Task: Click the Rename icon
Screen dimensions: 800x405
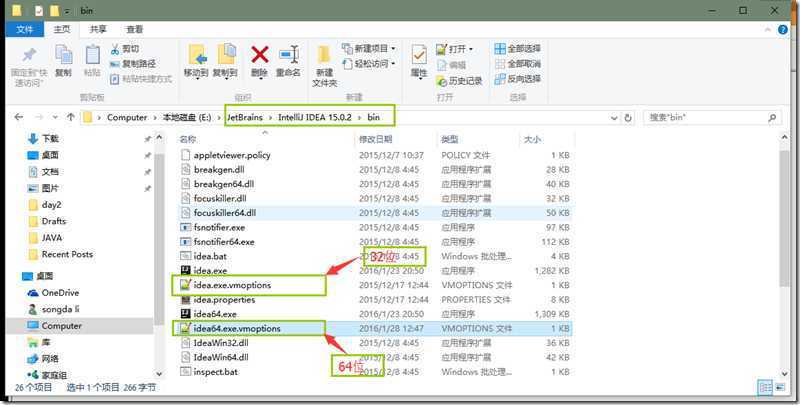Action: coord(289,55)
